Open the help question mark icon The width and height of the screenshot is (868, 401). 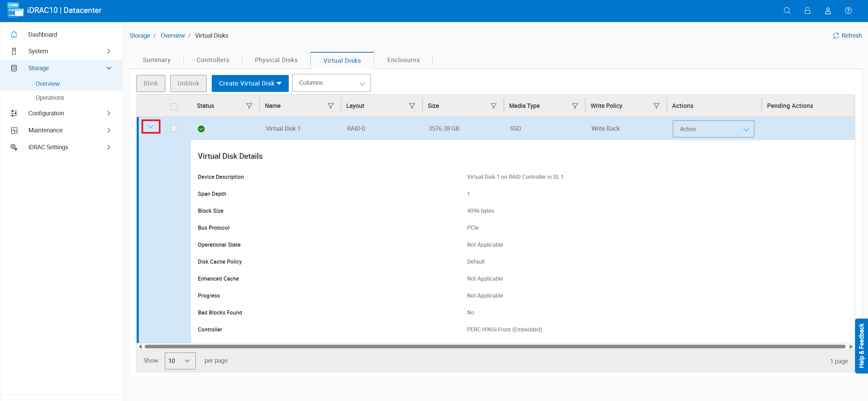tap(848, 11)
